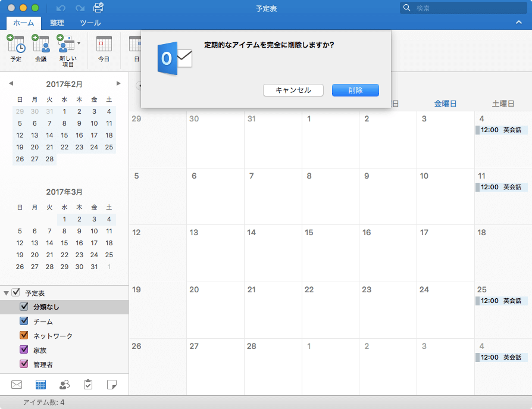Dismiss the dialog via キャンセル
Viewport: 532px width, 409px height.
point(293,90)
